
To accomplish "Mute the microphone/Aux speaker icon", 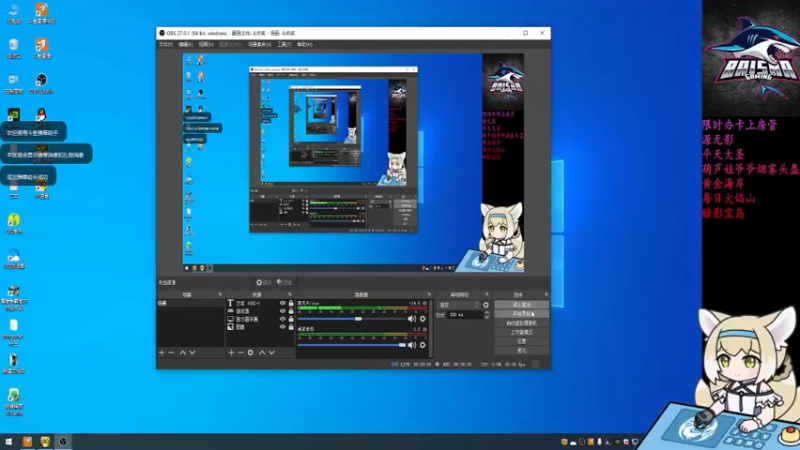I will [412, 319].
